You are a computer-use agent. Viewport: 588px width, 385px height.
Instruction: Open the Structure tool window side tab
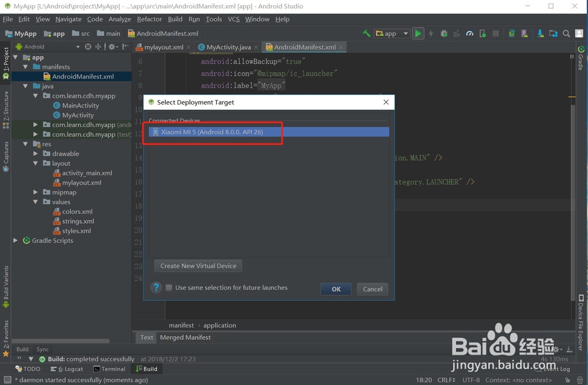pyautogui.click(x=6, y=111)
